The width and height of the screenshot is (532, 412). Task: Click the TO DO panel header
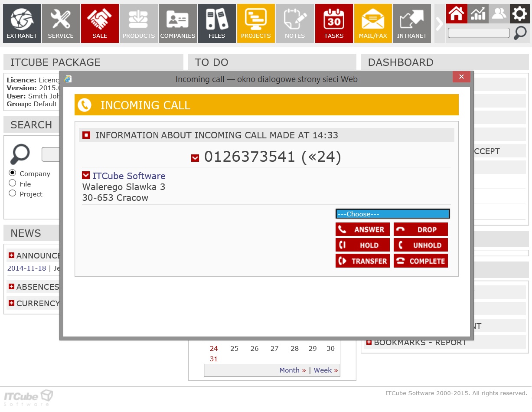272,62
